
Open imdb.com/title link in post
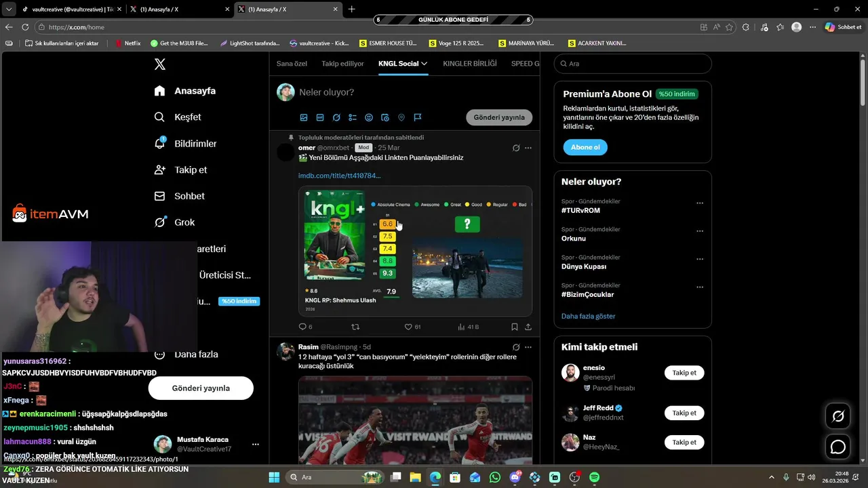pyautogui.click(x=339, y=176)
